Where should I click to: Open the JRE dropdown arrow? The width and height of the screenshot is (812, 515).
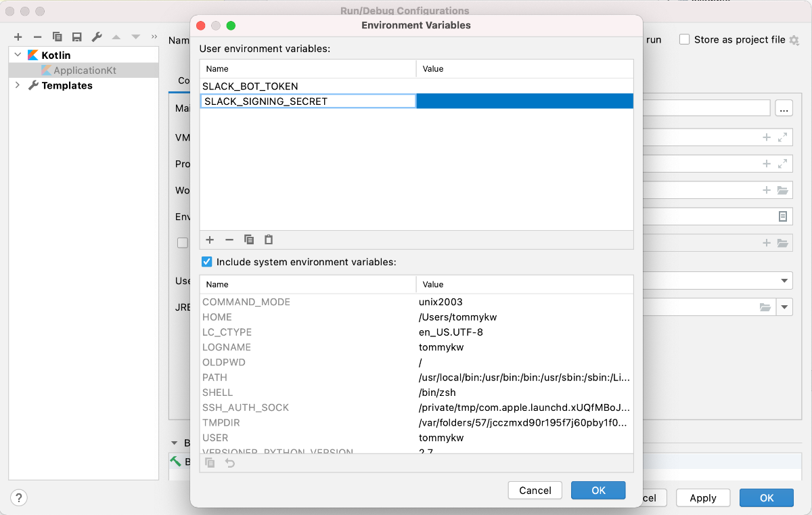785,307
